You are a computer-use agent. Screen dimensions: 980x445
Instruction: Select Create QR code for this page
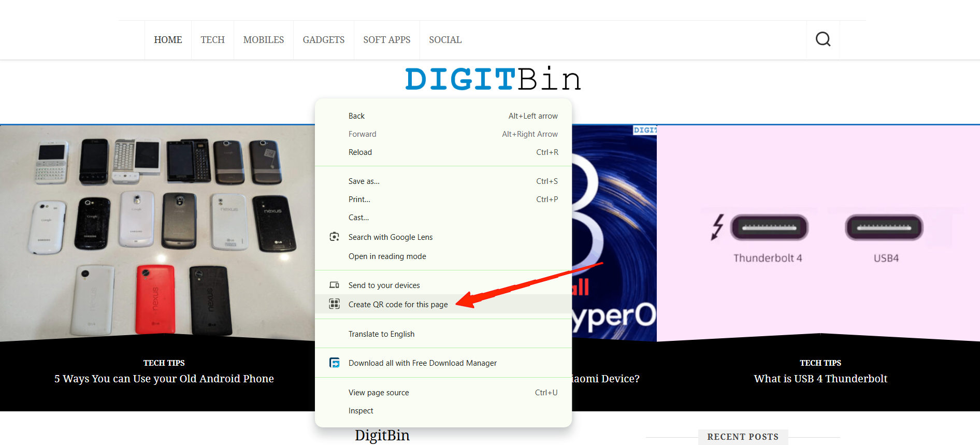point(443,305)
